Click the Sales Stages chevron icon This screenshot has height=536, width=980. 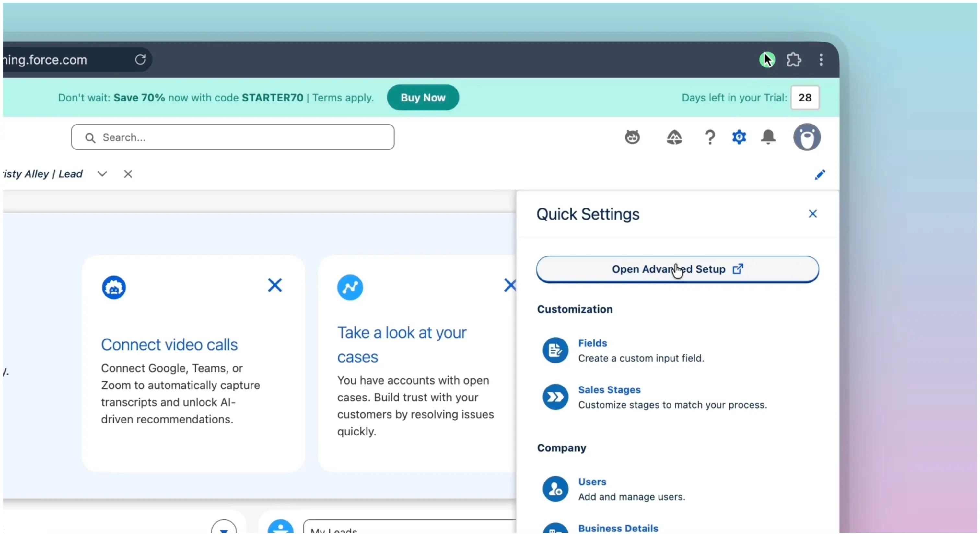click(x=555, y=397)
